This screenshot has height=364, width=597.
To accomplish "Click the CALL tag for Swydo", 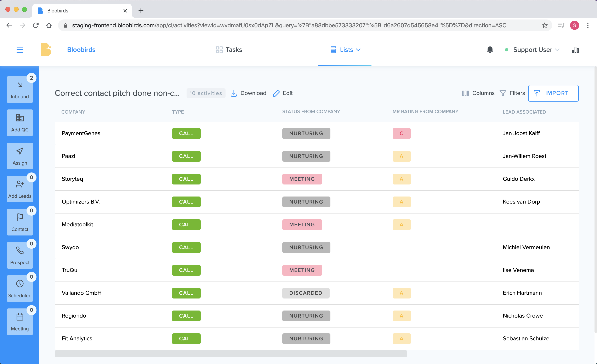I will pos(186,247).
